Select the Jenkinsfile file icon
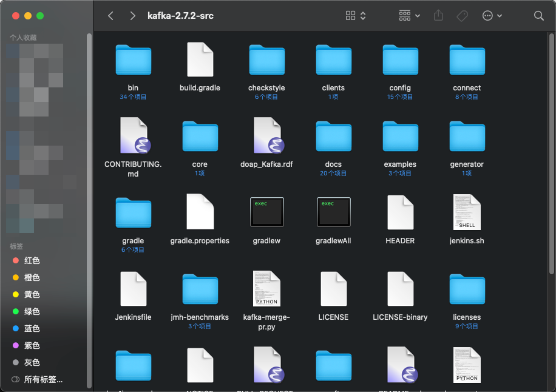 click(x=134, y=289)
